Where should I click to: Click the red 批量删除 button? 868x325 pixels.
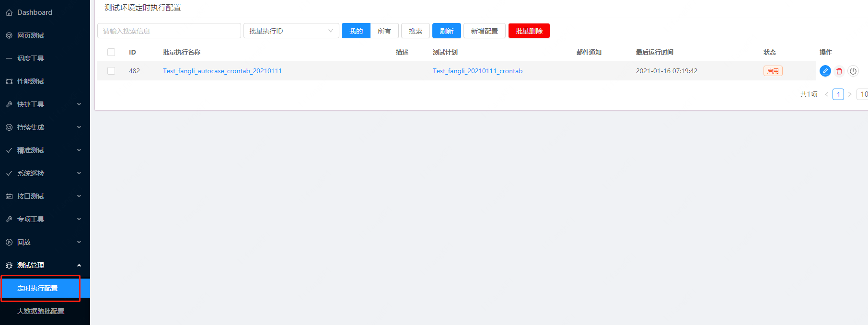pyautogui.click(x=529, y=31)
